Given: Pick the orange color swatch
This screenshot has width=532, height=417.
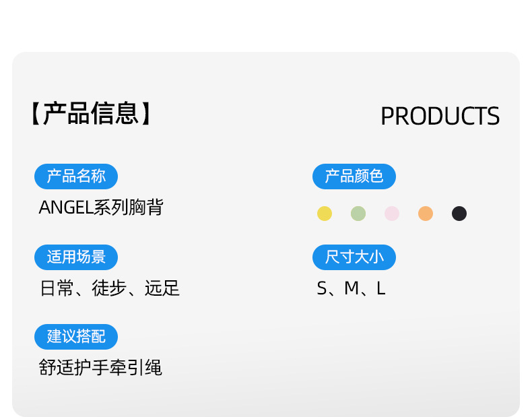Looking at the screenshot, I should coord(426,214).
